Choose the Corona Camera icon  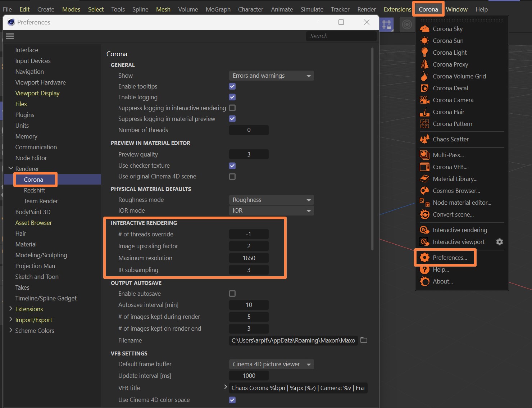tap(424, 100)
